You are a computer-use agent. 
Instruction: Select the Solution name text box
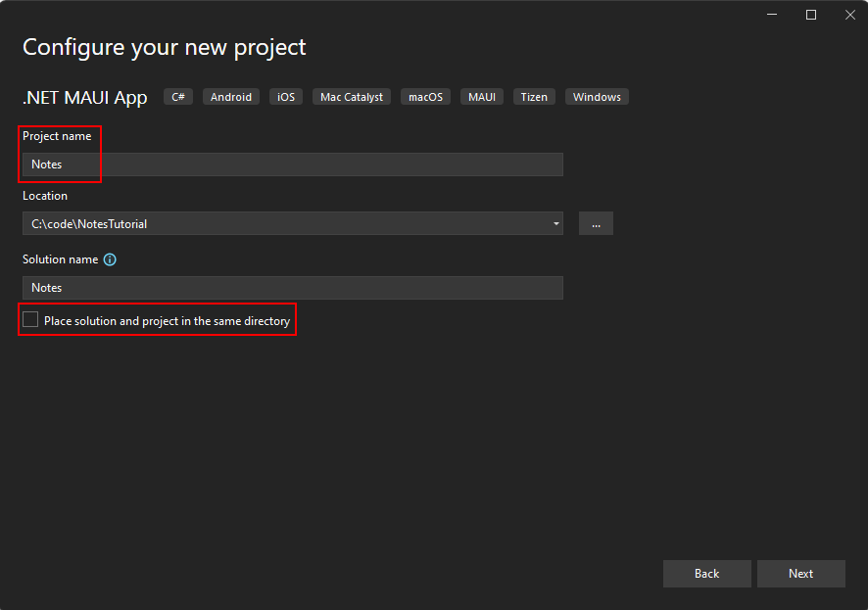coord(294,287)
